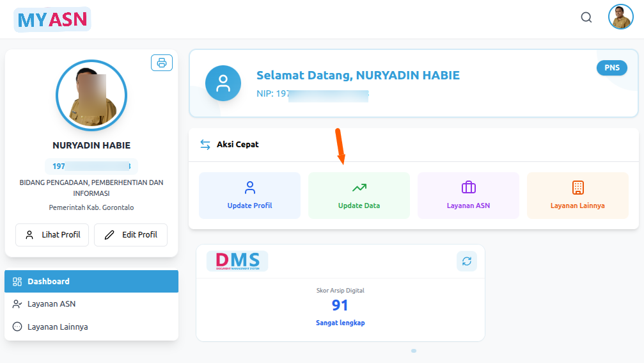Screen dimensions: 644x363
Task: Click the DMS logo image
Action: click(x=237, y=261)
